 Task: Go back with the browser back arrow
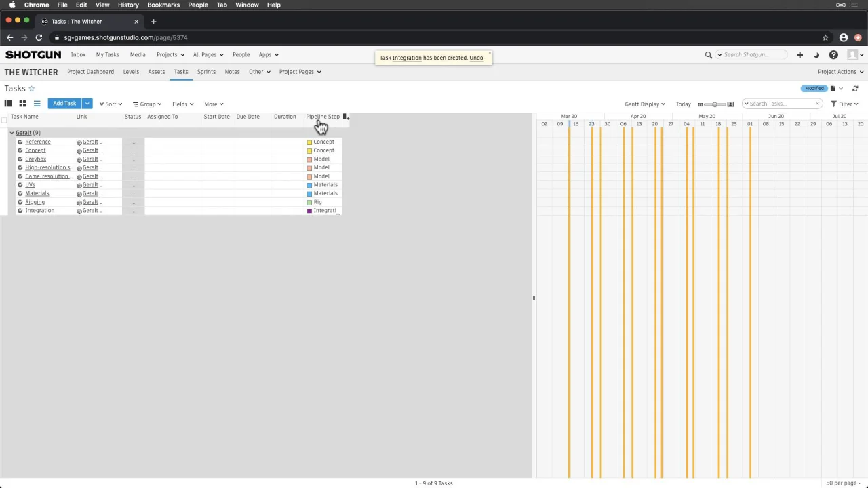[9, 37]
